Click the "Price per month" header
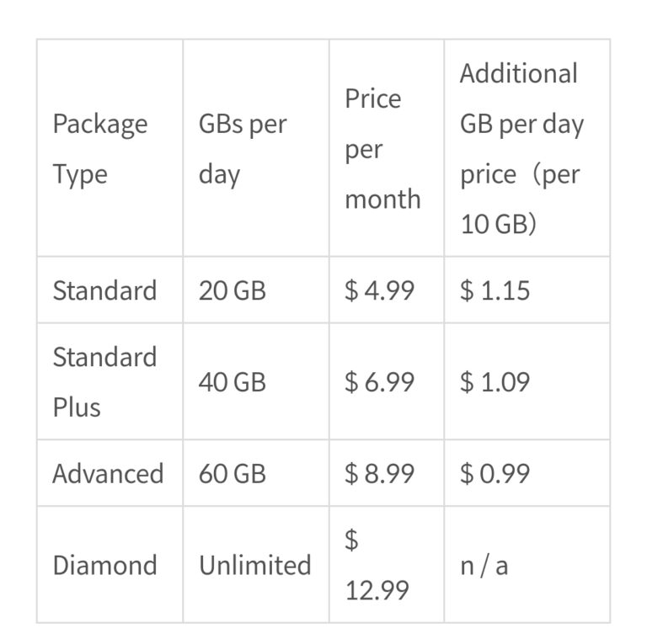Screen dimensions: 647x644 tap(382, 149)
